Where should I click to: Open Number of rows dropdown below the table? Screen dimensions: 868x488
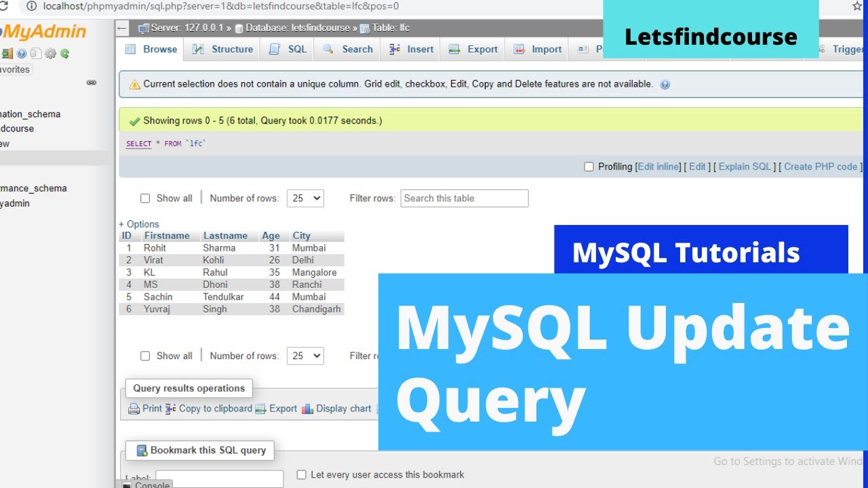coord(305,356)
